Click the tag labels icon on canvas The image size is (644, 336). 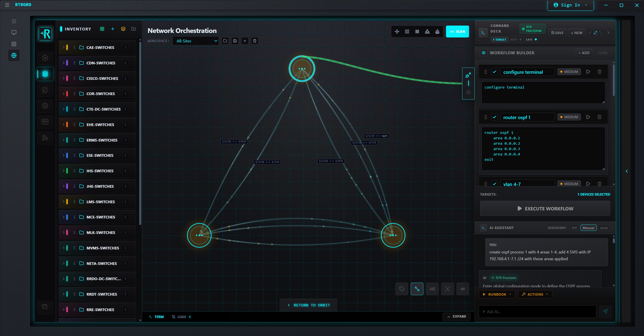pyautogui.click(x=402, y=289)
